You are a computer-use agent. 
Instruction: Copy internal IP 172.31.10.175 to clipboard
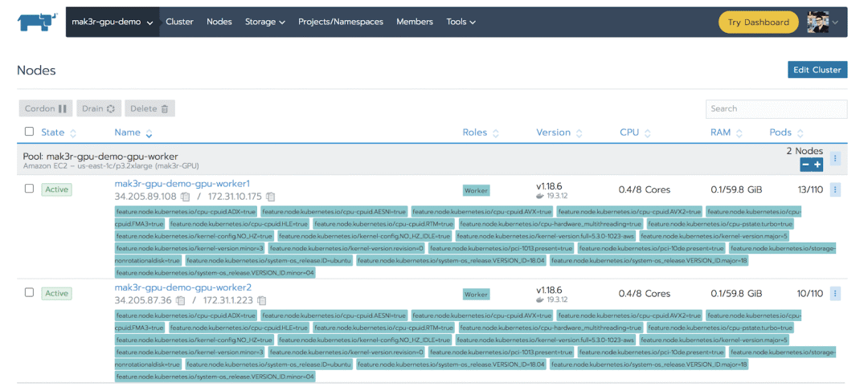(x=271, y=197)
